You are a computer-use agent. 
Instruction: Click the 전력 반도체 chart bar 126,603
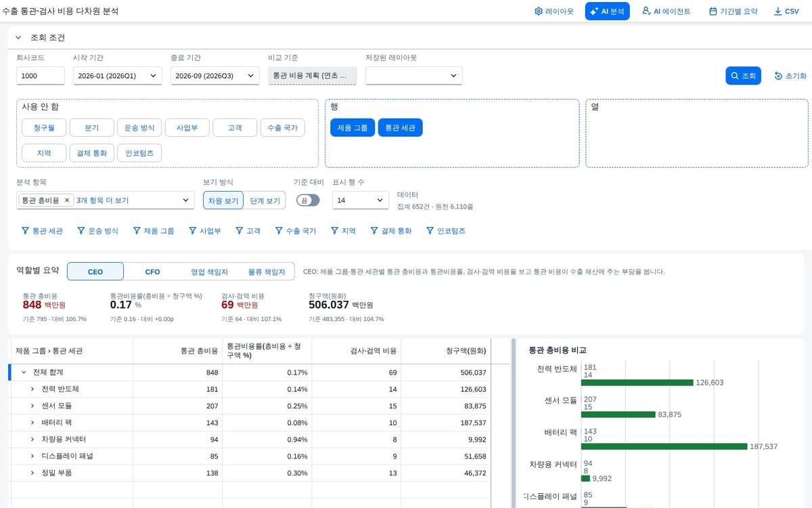tap(637, 383)
